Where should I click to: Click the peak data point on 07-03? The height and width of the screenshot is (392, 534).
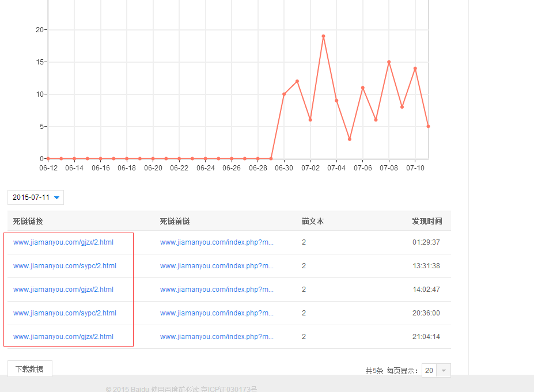323,36
